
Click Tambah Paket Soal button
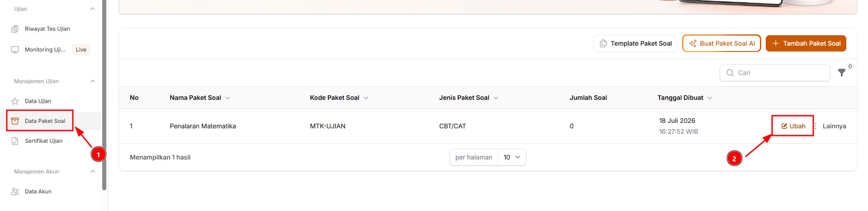[x=806, y=43]
